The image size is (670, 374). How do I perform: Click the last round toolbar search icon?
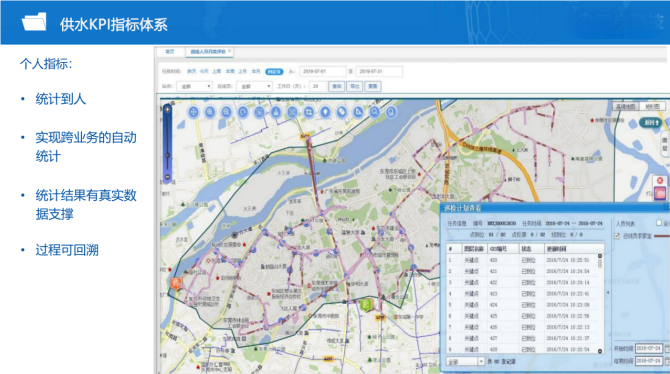click(391, 112)
